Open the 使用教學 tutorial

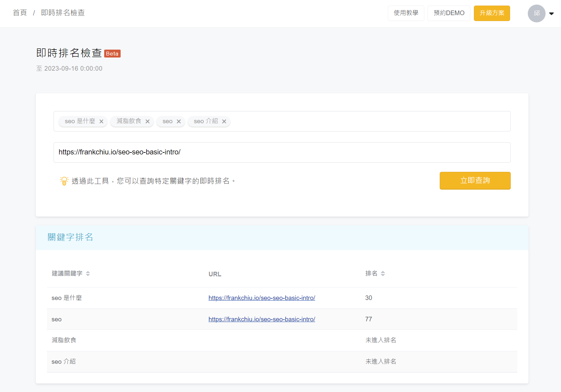[x=406, y=13]
